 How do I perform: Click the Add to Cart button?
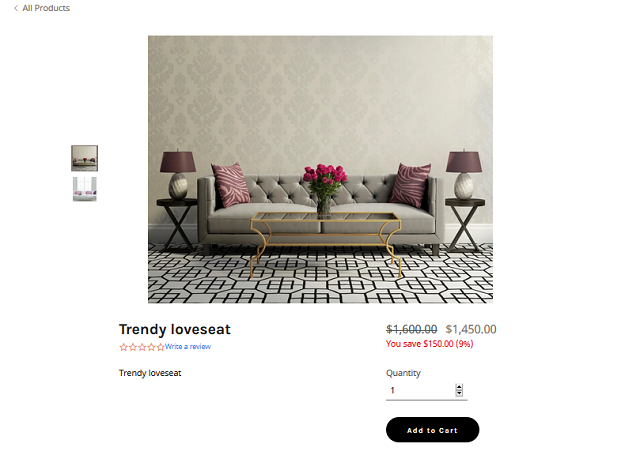click(432, 430)
